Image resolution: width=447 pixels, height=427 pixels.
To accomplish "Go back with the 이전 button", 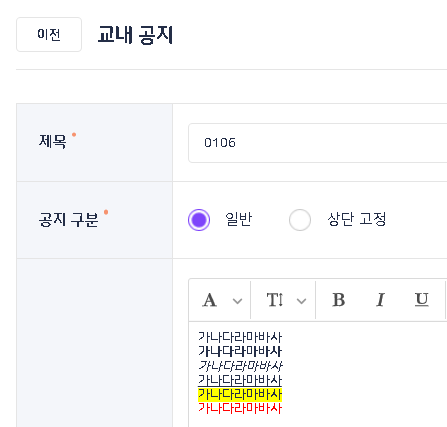I will [49, 34].
